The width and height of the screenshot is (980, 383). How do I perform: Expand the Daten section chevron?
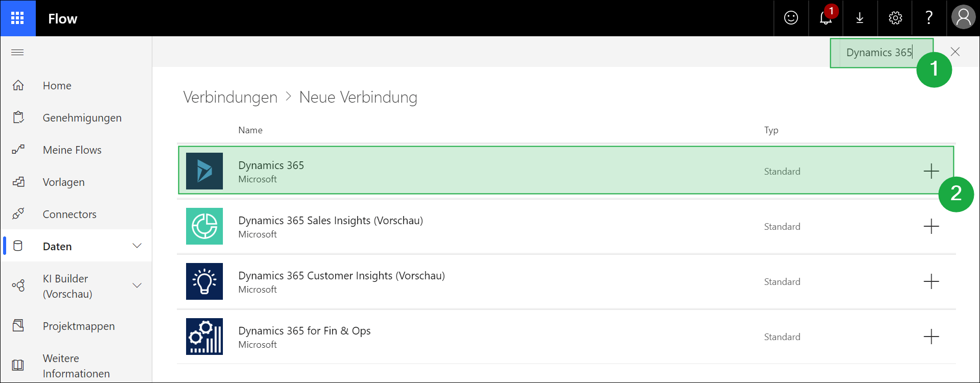137,246
